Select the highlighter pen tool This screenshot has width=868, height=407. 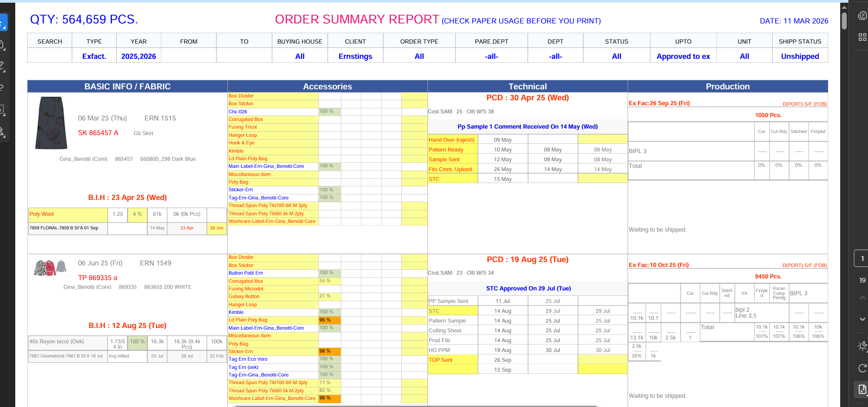pyautogui.click(x=3, y=66)
